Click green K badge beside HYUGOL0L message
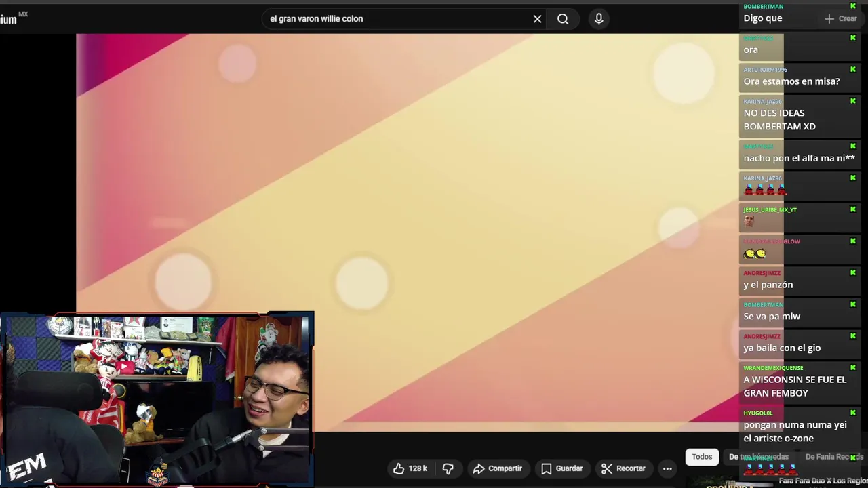The width and height of the screenshot is (868, 488). (x=852, y=413)
